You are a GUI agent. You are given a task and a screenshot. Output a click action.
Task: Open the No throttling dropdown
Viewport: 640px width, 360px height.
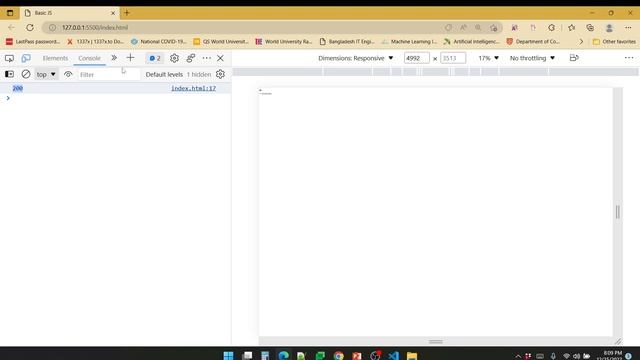click(532, 58)
